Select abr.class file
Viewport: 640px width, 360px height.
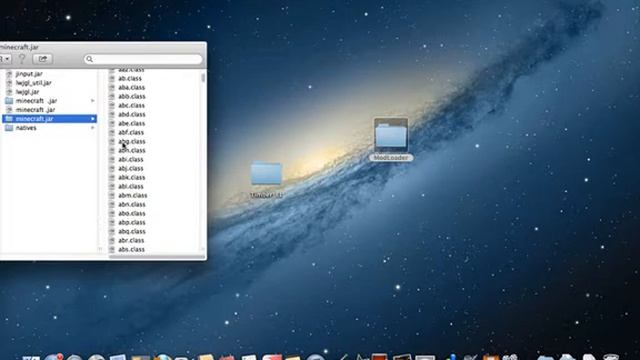click(x=131, y=240)
